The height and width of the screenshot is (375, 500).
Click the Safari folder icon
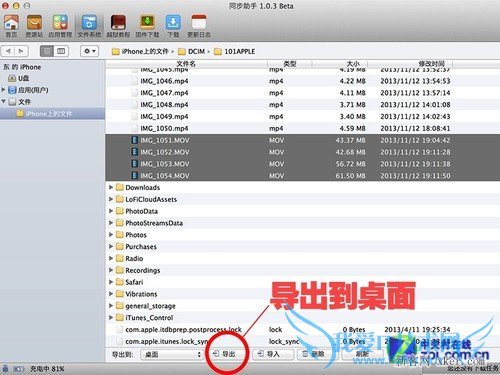pos(120,282)
